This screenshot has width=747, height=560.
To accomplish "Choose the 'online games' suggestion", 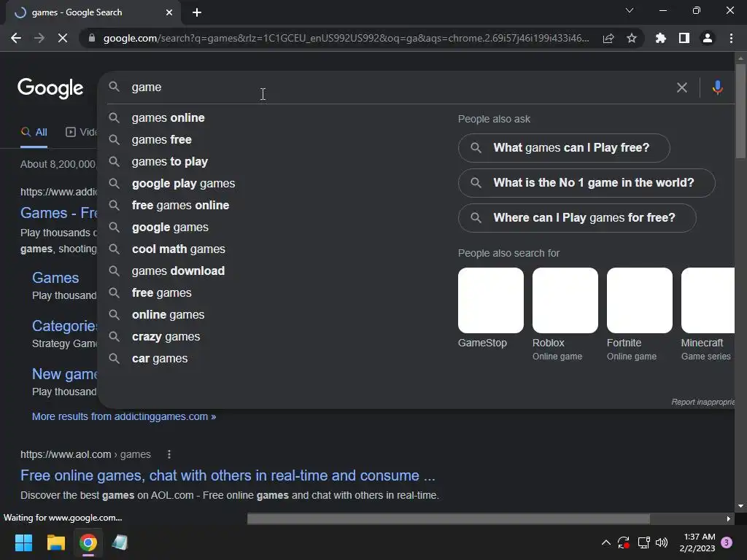I will coord(169,315).
